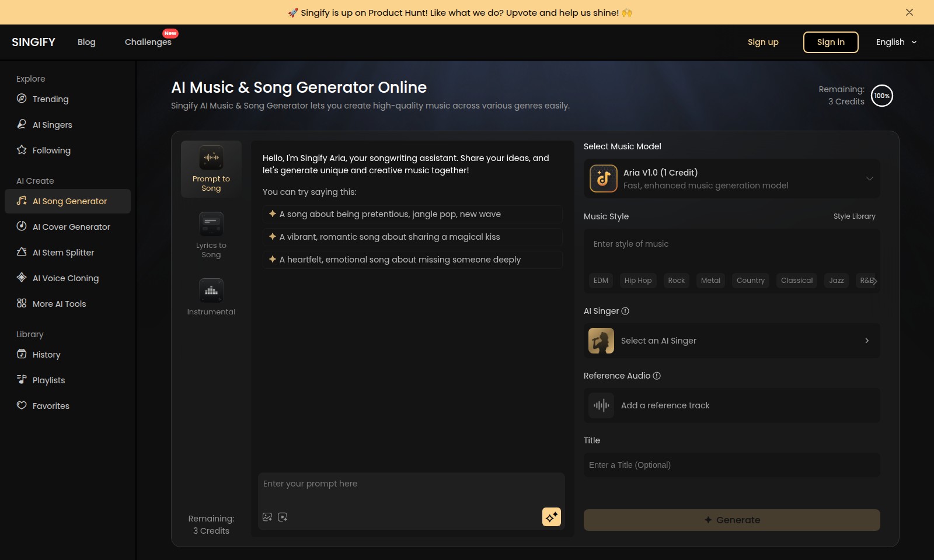Click the History icon in Library
The width and height of the screenshot is (934, 560).
[22, 354]
